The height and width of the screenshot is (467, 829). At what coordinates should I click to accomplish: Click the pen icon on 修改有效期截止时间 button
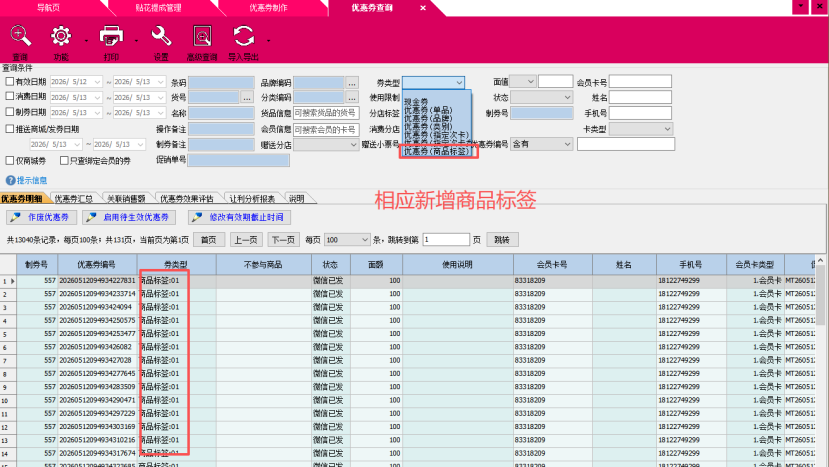[197, 217]
